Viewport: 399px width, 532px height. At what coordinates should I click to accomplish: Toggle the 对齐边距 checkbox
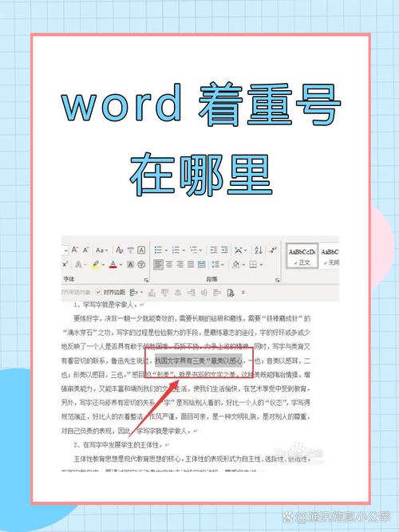click(98, 292)
